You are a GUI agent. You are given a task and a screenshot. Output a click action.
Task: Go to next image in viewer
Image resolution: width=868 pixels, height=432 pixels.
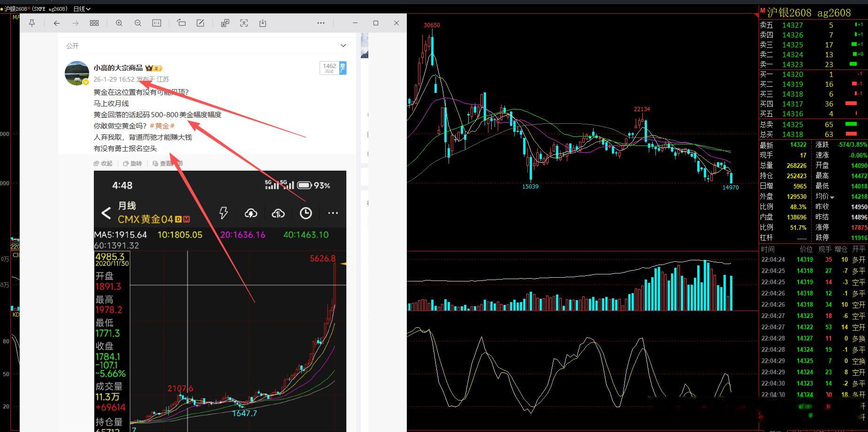[x=76, y=23]
